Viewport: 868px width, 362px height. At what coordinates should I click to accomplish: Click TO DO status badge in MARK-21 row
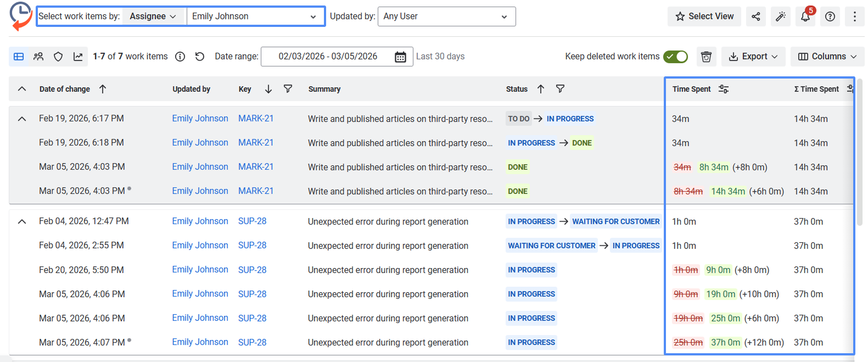click(519, 119)
